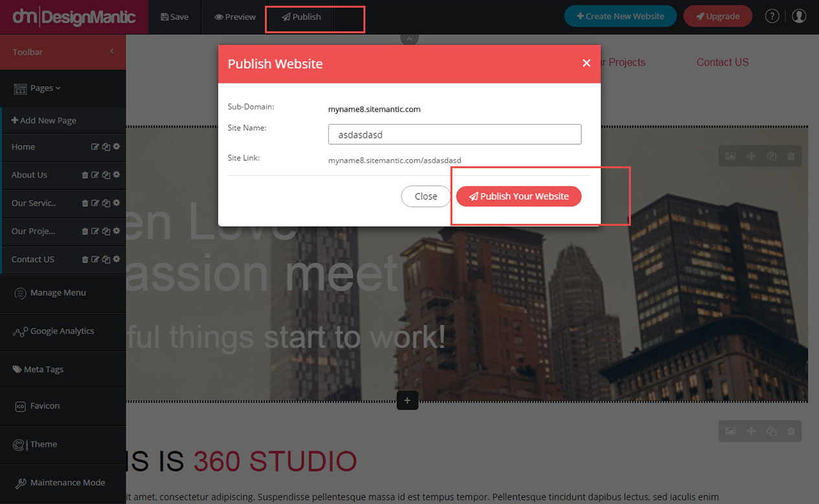Duplicate the Our Projects page
The height and width of the screenshot is (504, 819).
coord(105,231)
